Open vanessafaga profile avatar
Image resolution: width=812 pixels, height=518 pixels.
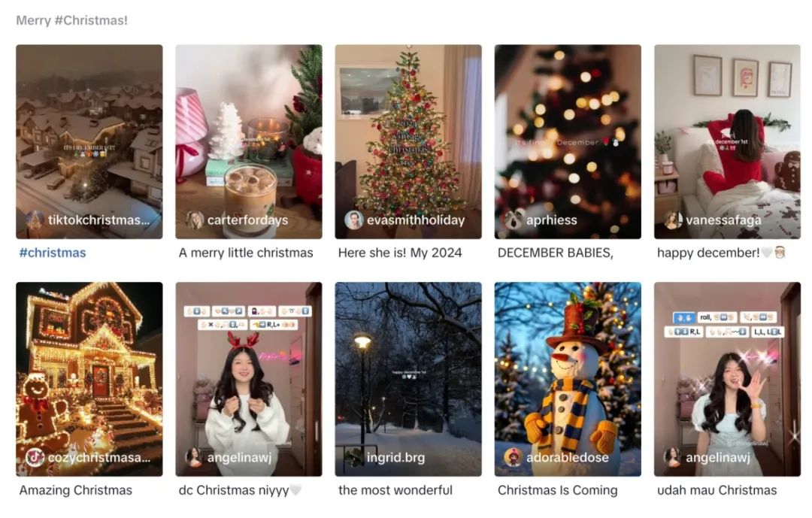pos(673,220)
